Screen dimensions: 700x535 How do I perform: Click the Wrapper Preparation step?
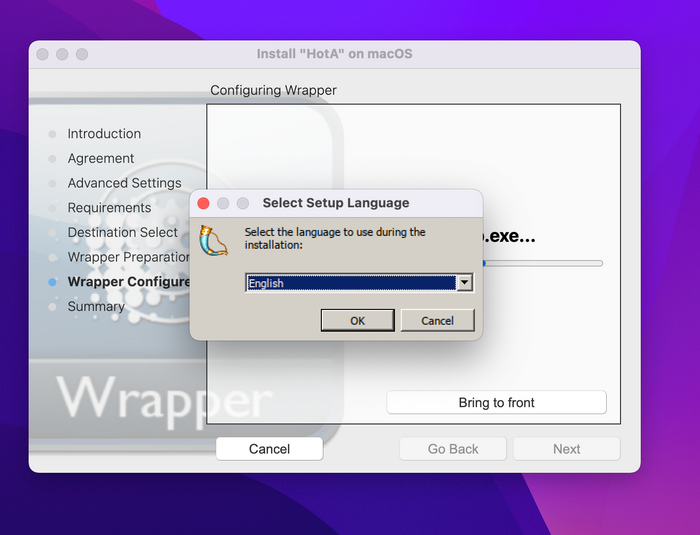click(x=129, y=257)
